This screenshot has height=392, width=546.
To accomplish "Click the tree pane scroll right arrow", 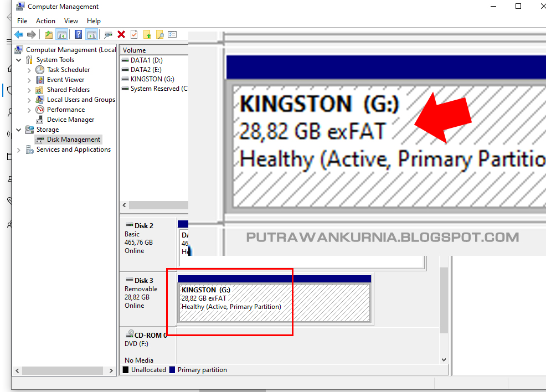I will click(x=111, y=371).
